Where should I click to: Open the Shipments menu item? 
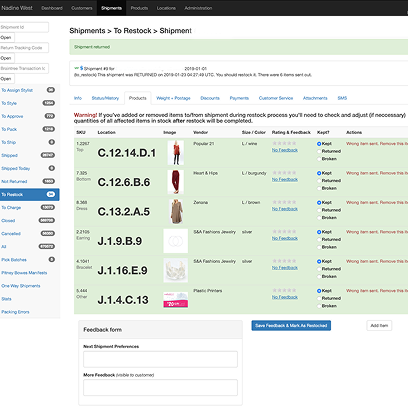point(111,8)
